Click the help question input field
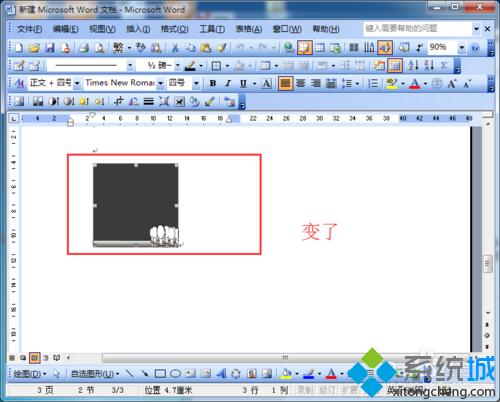 417,29
